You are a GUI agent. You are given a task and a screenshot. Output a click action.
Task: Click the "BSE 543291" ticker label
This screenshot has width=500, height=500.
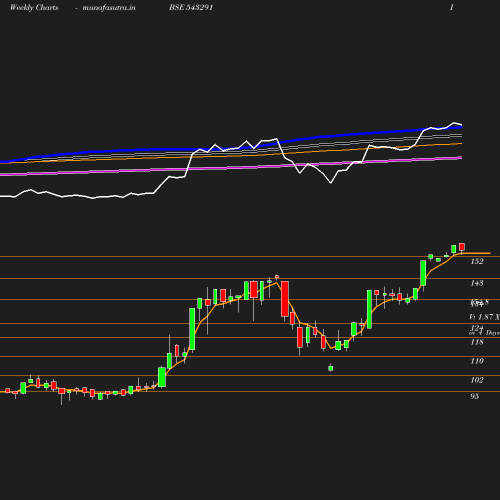pyautogui.click(x=191, y=7)
